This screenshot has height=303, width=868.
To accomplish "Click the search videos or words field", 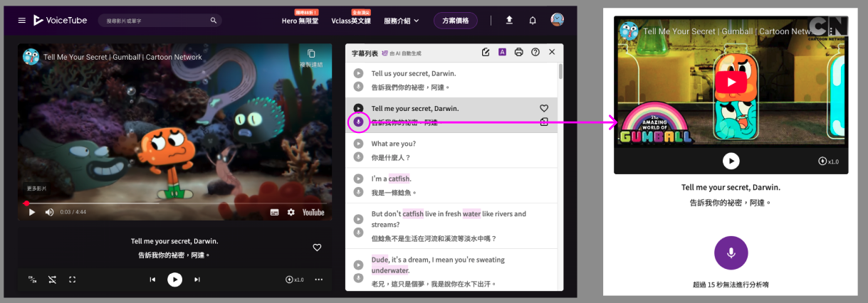I will [x=157, y=21].
